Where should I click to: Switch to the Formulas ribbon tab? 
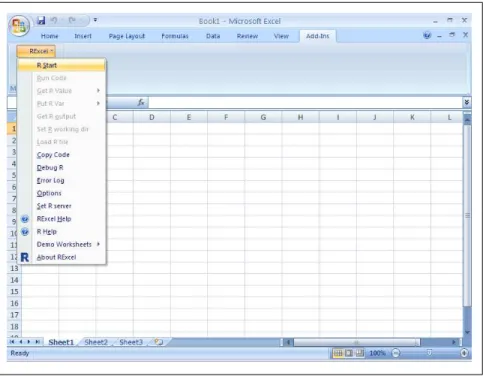pyautogui.click(x=175, y=36)
